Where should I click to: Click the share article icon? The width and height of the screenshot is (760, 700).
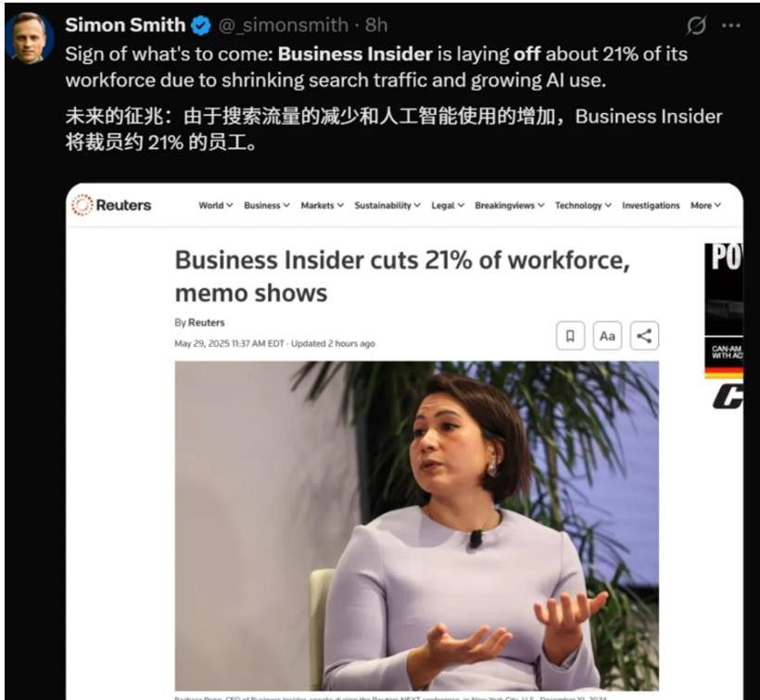(644, 336)
